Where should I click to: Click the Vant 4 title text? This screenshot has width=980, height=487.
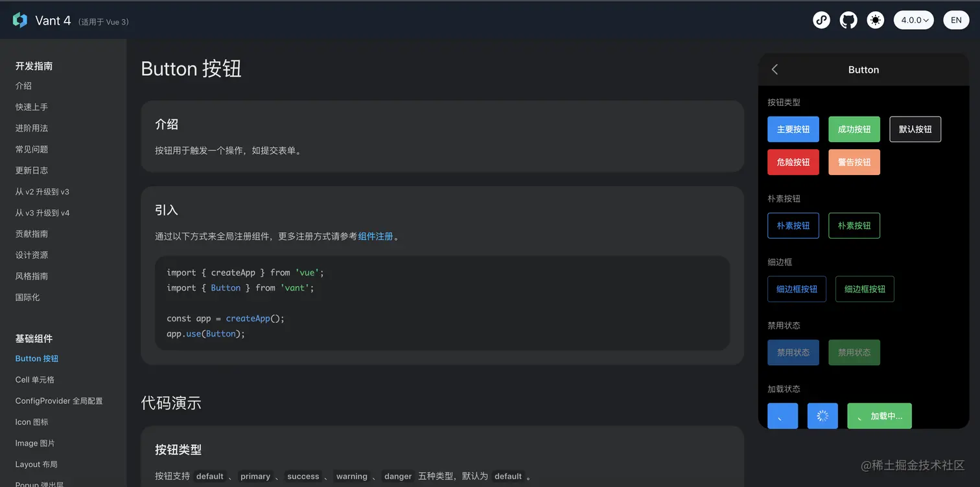point(53,21)
